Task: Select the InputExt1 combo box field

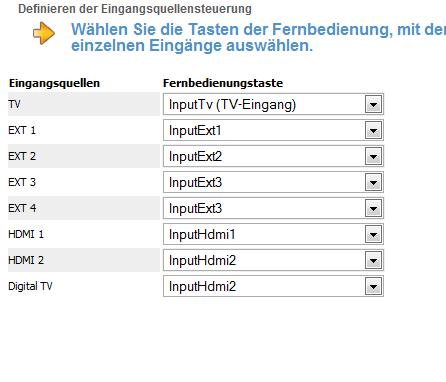Action: 273,130
